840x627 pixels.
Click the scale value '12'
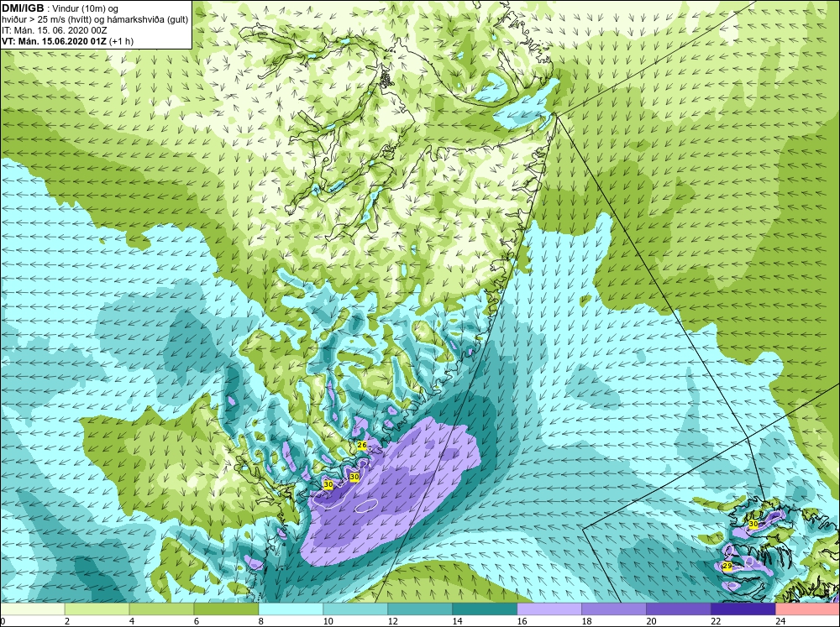[x=392, y=621]
